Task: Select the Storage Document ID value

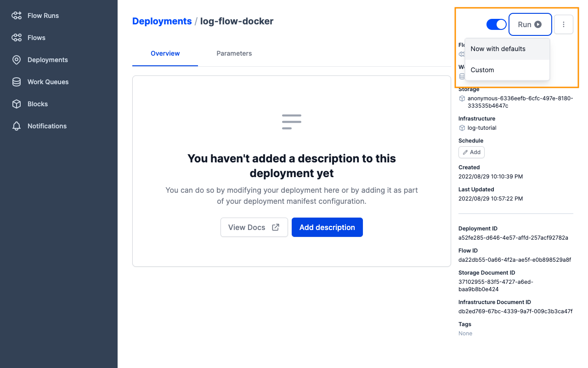Action: (496, 286)
